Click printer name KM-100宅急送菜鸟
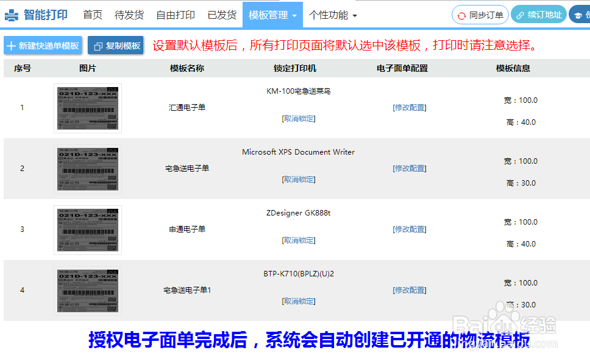Viewport: 590px width, 364px height. [299, 91]
